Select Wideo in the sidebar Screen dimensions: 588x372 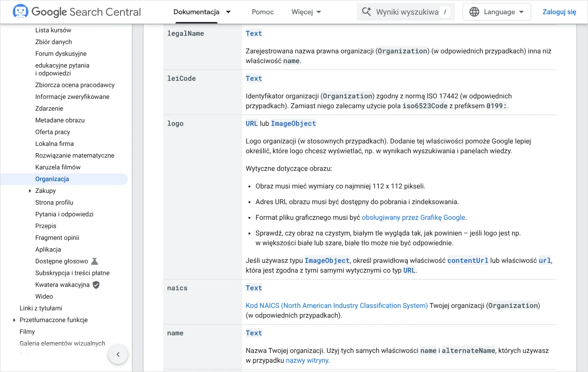click(44, 296)
